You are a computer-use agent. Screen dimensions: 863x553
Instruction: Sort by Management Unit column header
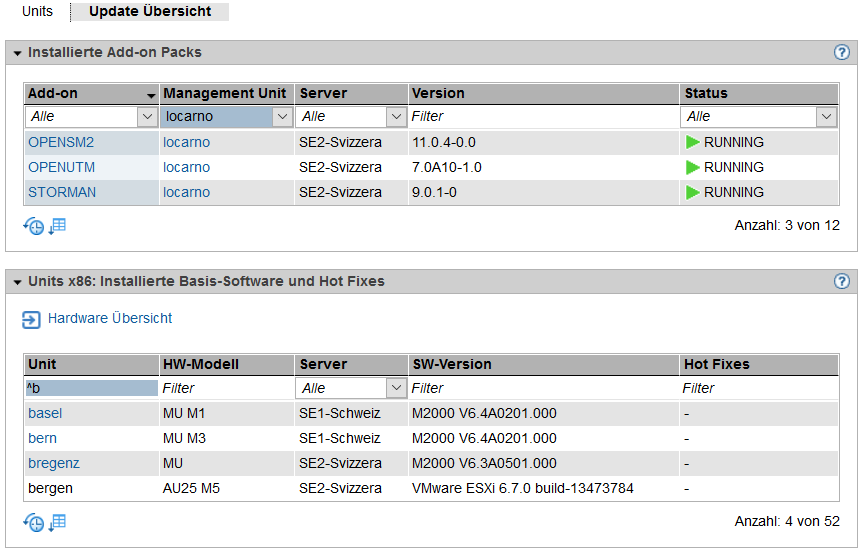pos(227,94)
